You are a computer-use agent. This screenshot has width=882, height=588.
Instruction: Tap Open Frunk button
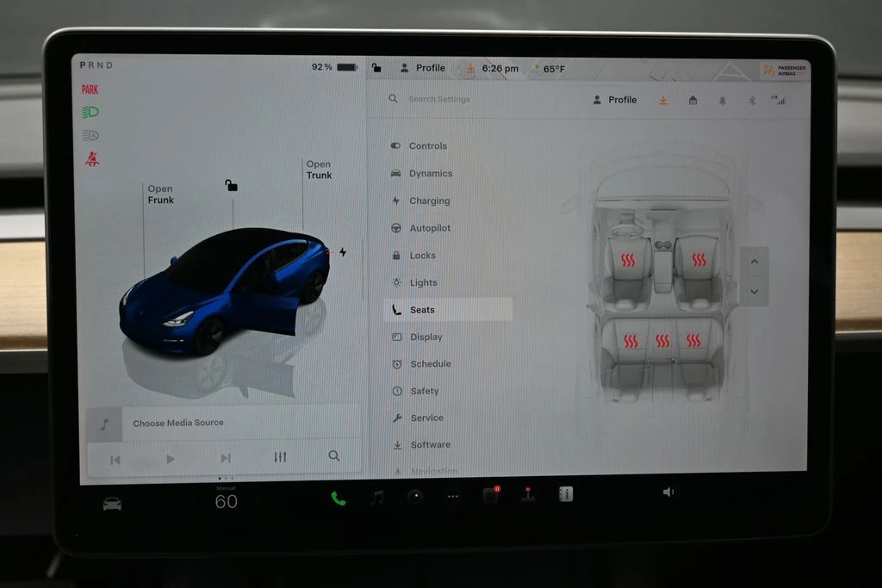tap(160, 195)
